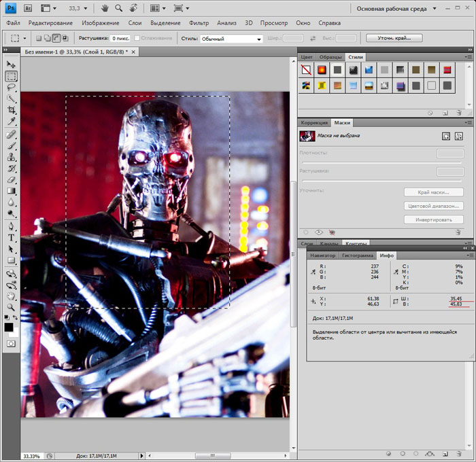Apply the red default style swatch
476x462 pixels.
coord(321,69)
